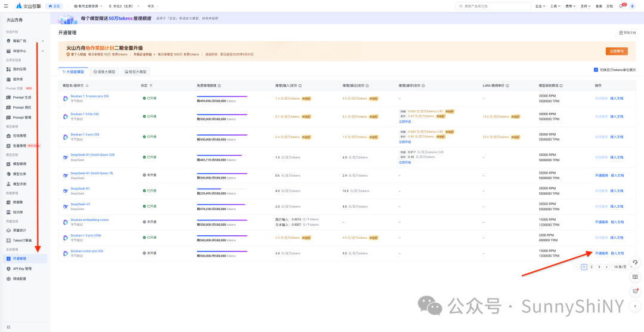Click the Token计算器 sidebar icon
This screenshot has height=332, width=644.
(9, 240)
